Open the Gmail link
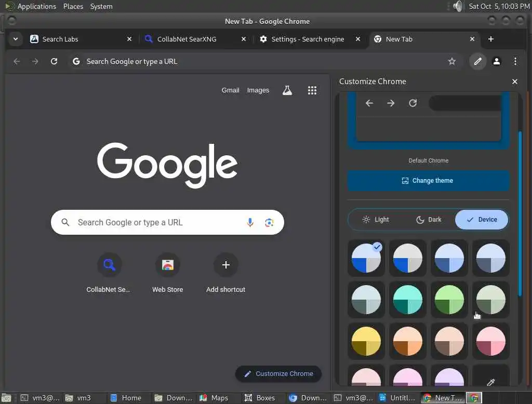The height and width of the screenshot is (404, 532). [x=230, y=90]
